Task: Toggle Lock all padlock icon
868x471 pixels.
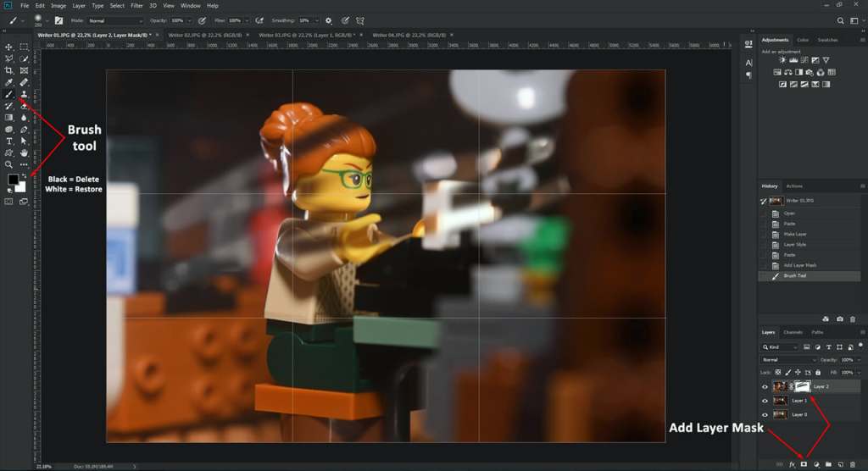Action: [818, 373]
